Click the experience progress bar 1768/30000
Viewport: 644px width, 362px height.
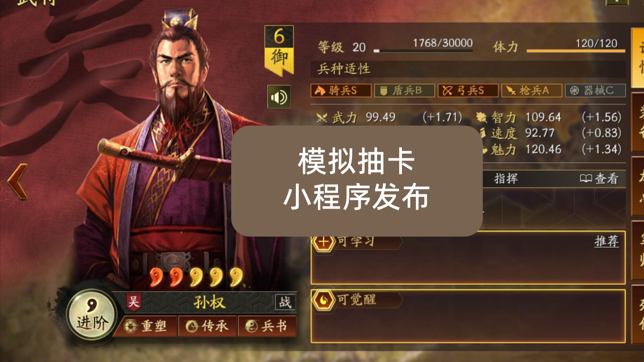pos(423,51)
